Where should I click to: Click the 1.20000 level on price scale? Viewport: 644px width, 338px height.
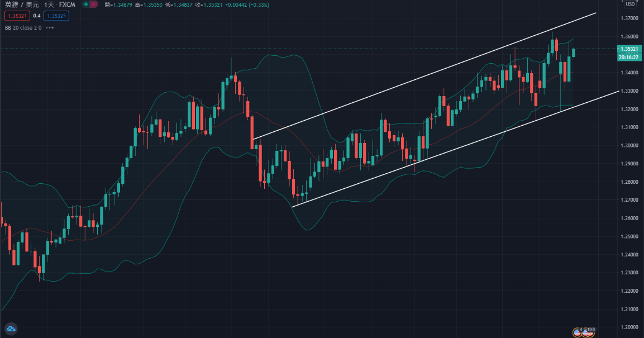click(629, 327)
